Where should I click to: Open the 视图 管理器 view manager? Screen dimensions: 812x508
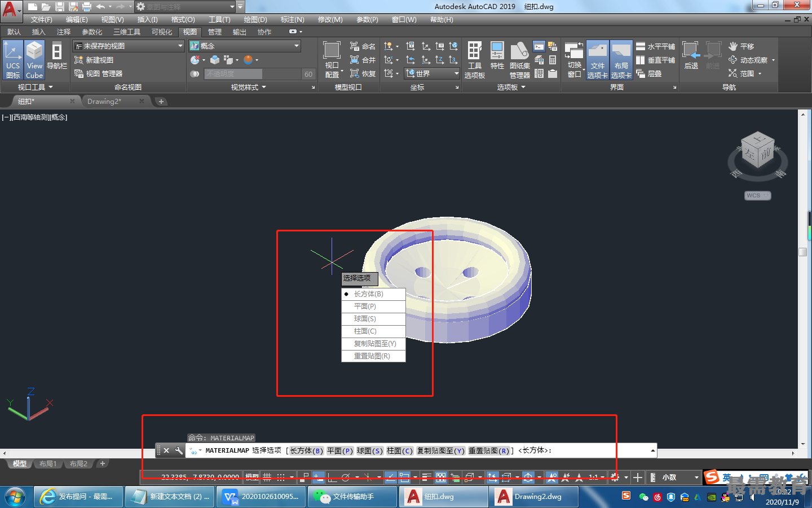[98, 73]
